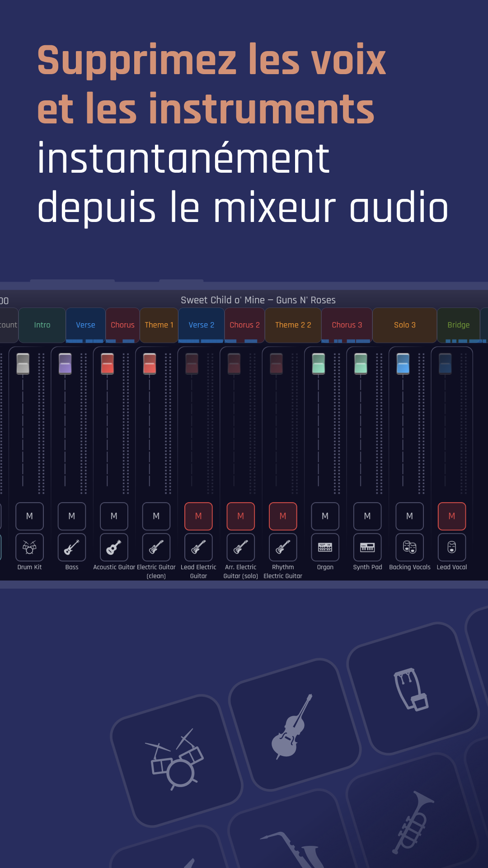
Task: Select the Backing Vocals masks icon
Action: click(410, 547)
